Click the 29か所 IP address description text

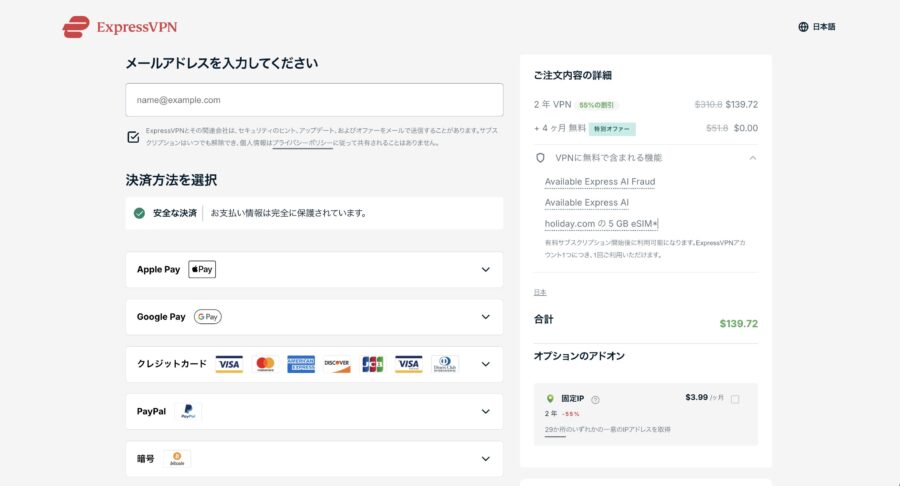click(607, 429)
